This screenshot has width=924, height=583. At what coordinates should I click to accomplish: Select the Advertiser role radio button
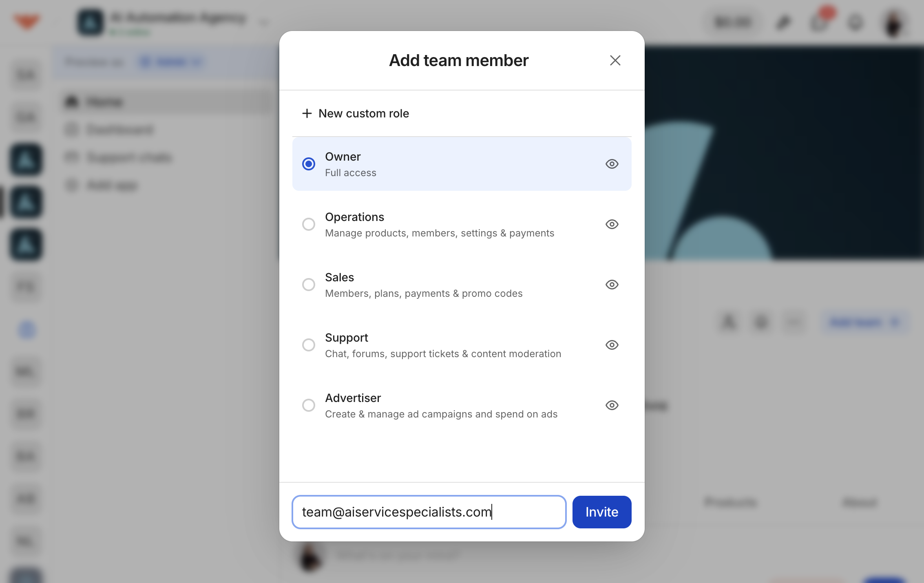click(x=309, y=405)
